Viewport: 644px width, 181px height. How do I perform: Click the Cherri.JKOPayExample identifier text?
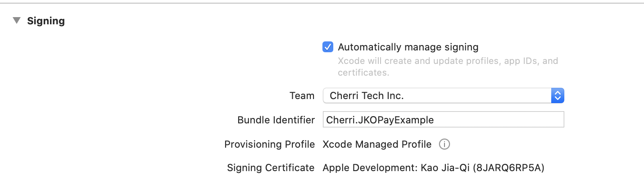tap(380, 120)
